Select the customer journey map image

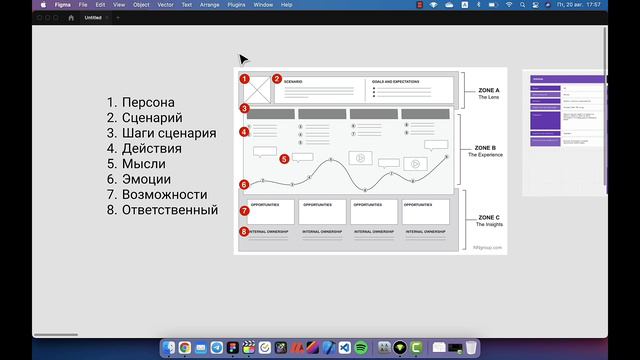point(370,161)
